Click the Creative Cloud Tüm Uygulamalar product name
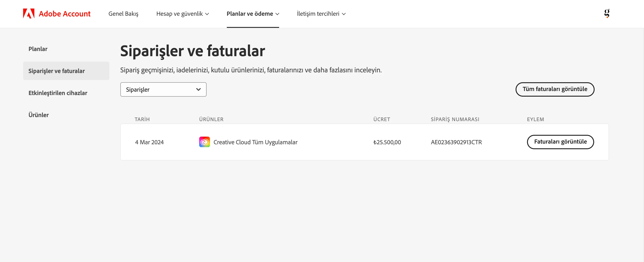The image size is (644, 262). [x=255, y=142]
